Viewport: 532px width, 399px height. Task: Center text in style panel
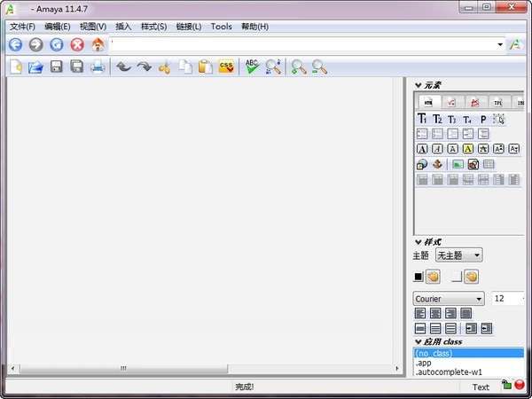[x=435, y=313]
